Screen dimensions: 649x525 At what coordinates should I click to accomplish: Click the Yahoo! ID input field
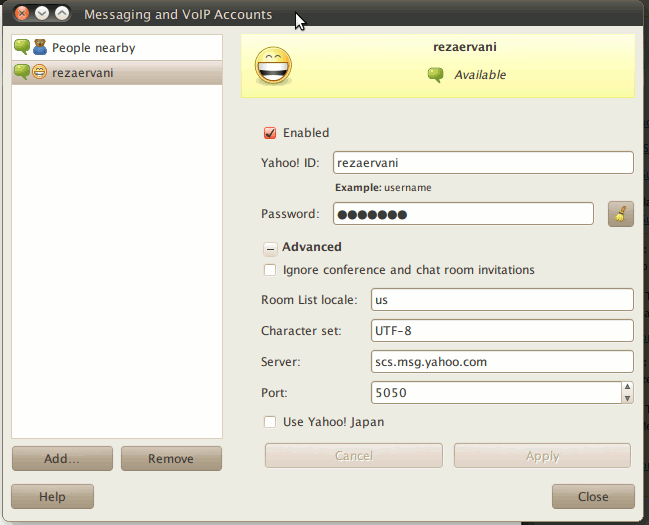(x=483, y=162)
